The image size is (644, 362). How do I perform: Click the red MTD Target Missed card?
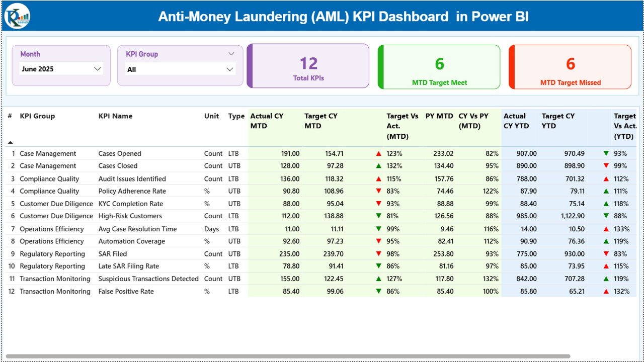click(x=569, y=66)
